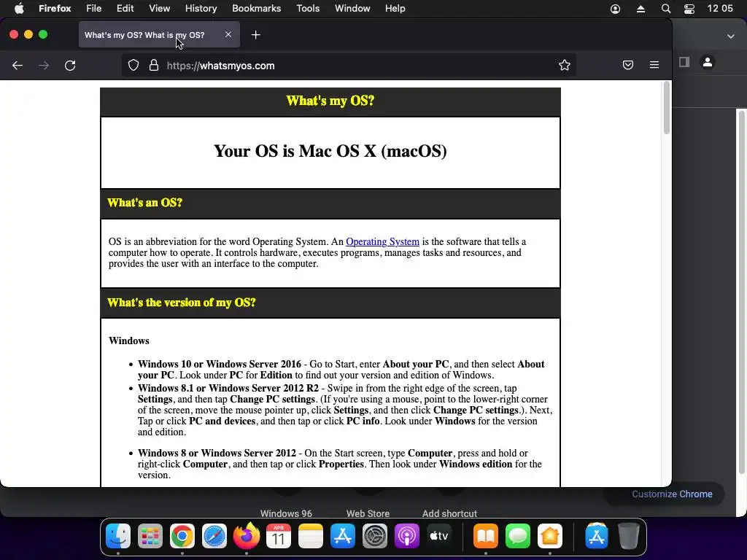Click Windows 10 or Windows Server 2016 text
747x560 pixels.
(x=220, y=364)
